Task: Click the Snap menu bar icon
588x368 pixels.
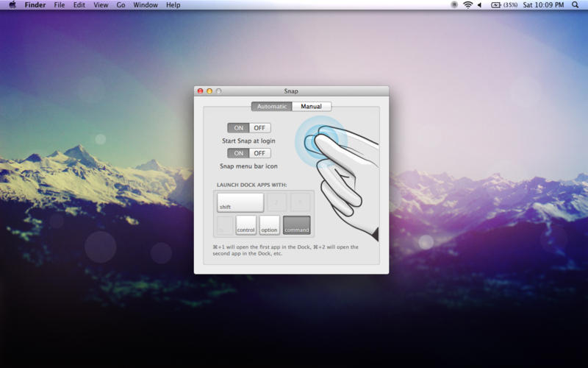Action: 454,5
